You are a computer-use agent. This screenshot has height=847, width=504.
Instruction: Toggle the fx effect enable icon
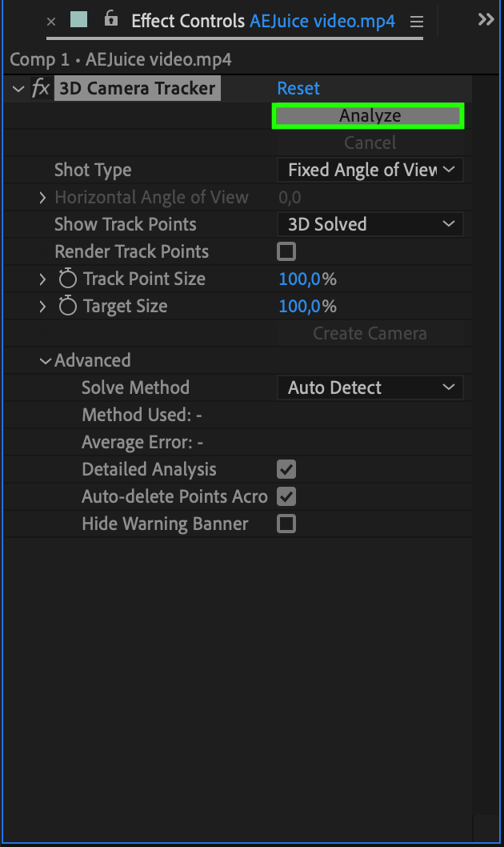[41, 89]
